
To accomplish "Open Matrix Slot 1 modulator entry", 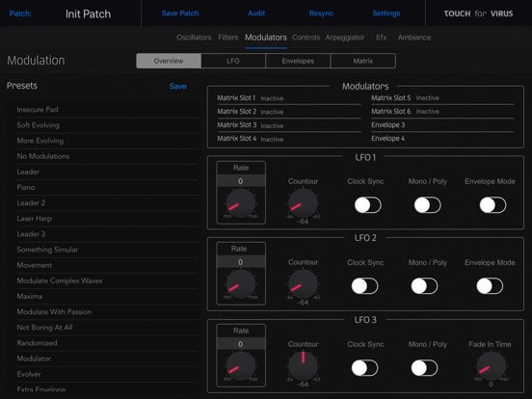I will (289, 98).
